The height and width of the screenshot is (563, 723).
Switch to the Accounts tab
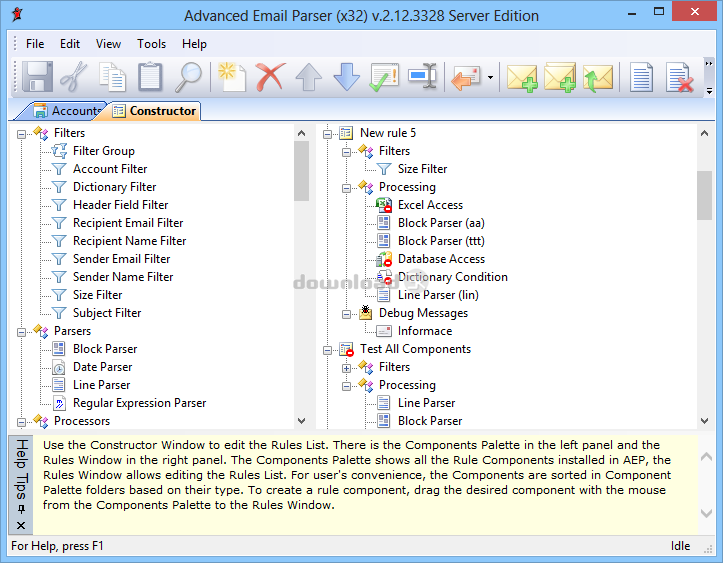(67, 111)
